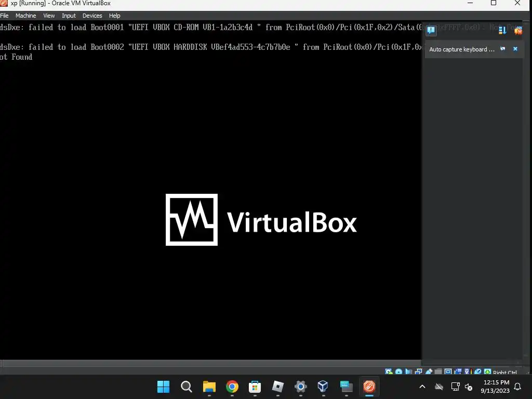Open the Input menu
This screenshot has width=532, height=399.
(69, 16)
